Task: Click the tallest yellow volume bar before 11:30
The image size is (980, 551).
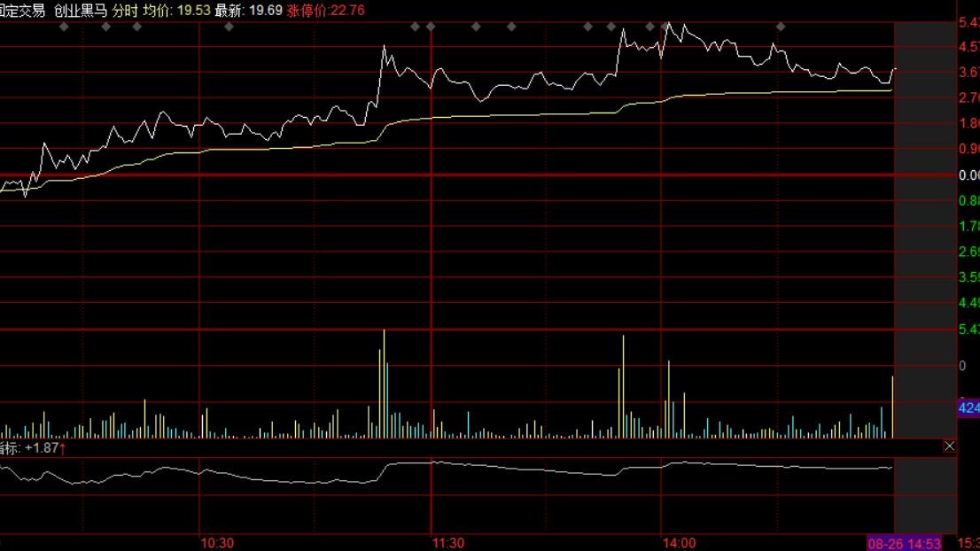Action: click(384, 383)
